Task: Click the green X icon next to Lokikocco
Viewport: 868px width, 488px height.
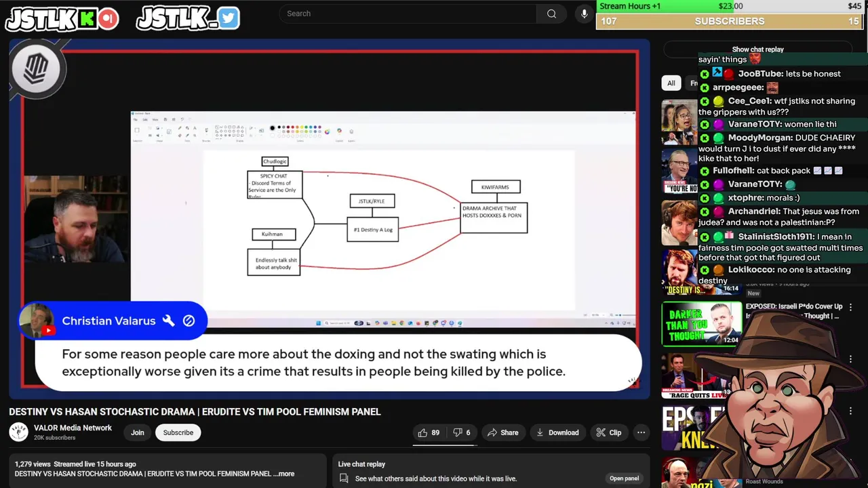Action: click(x=705, y=270)
